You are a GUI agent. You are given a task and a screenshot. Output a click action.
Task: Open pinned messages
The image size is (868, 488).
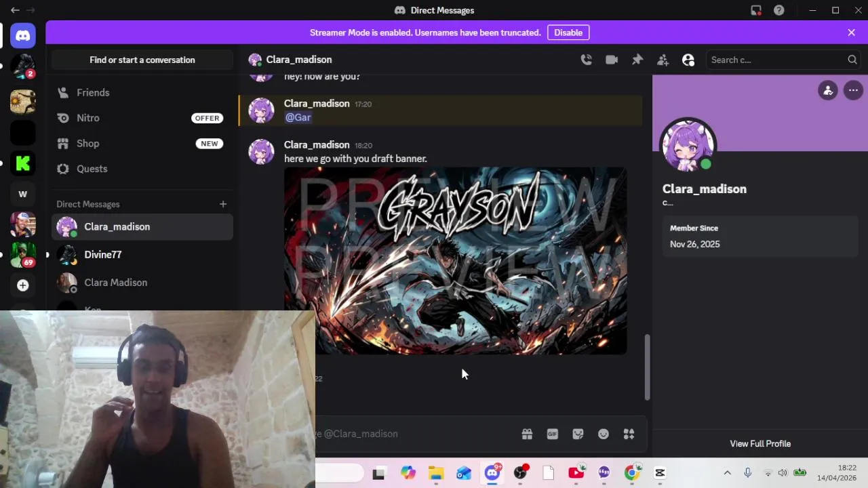(637, 60)
